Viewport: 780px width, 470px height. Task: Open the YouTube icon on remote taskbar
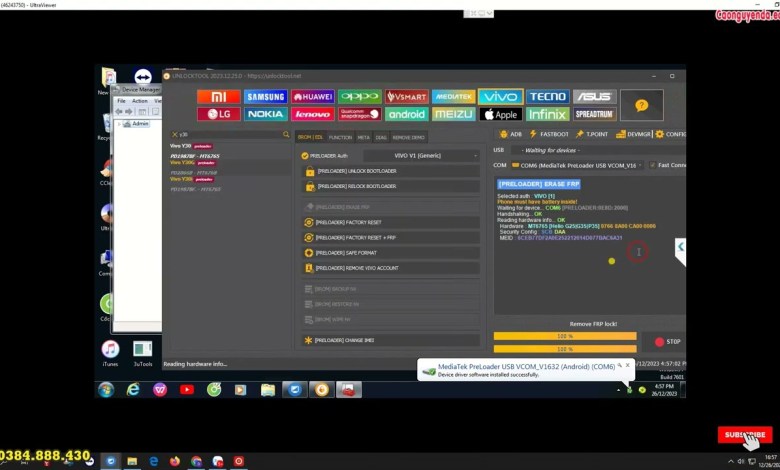187,390
